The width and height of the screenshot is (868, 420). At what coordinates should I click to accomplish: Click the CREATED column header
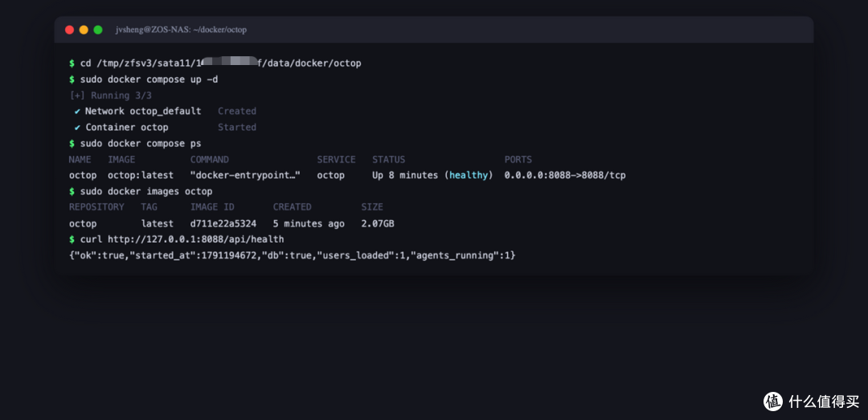[x=292, y=207]
